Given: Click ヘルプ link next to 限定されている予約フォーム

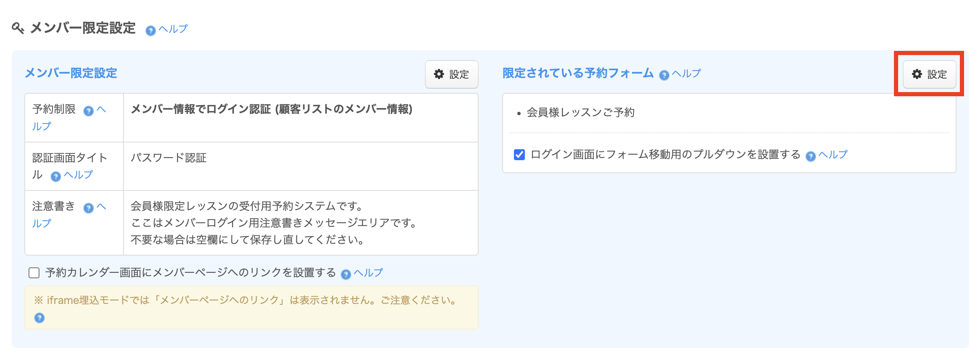Looking at the screenshot, I should pyautogui.click(x=687, y=74).
